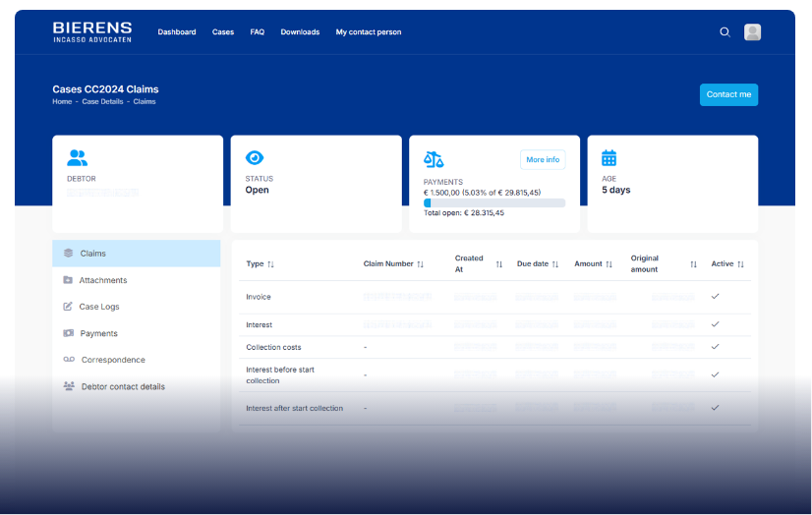Screen dimensions: 812x515
Task: Click the Status eye icon
Action: 255,158
